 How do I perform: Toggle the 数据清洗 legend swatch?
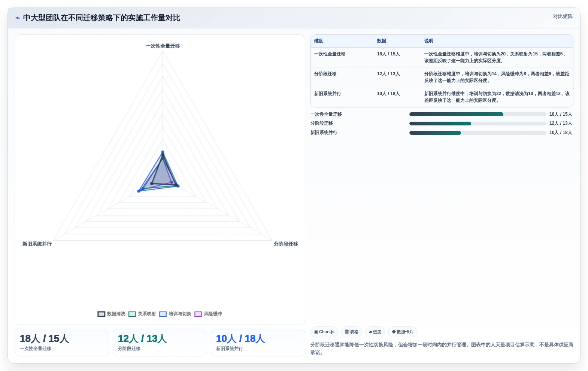[101, 314]
